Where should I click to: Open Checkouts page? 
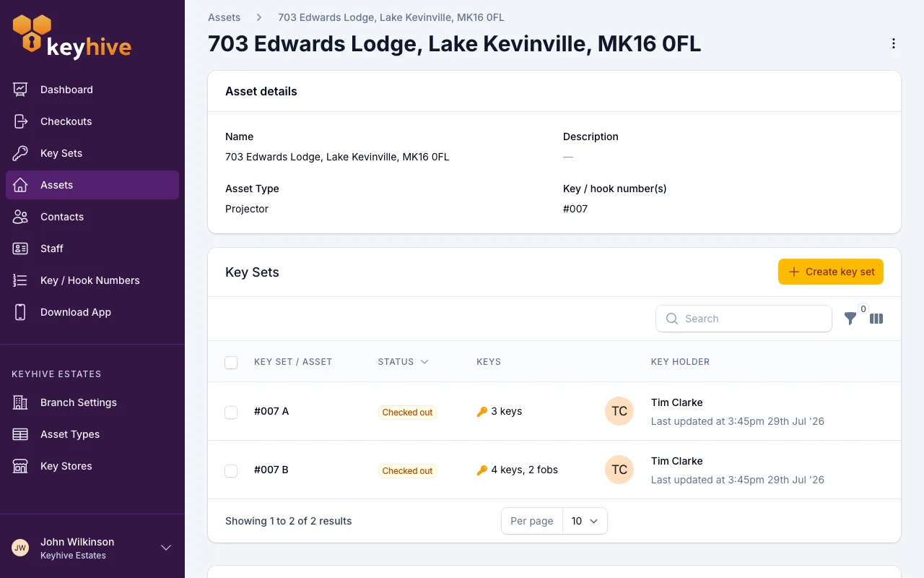click(92, 121)
